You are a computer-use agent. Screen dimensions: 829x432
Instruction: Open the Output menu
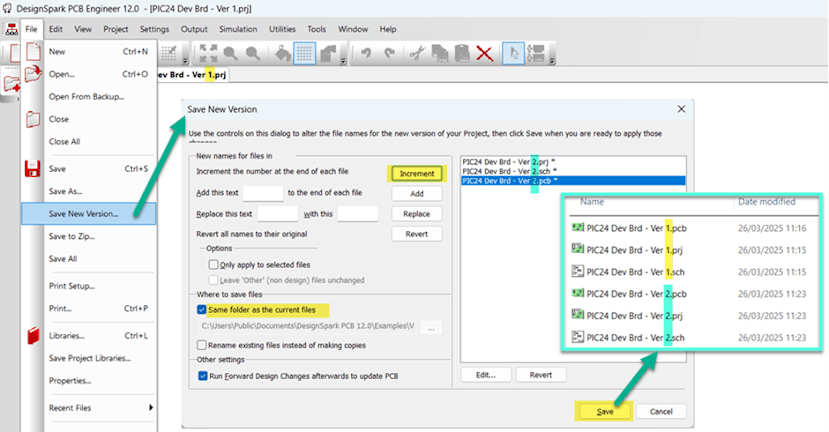pyautogui.click(x=194, y=29)
